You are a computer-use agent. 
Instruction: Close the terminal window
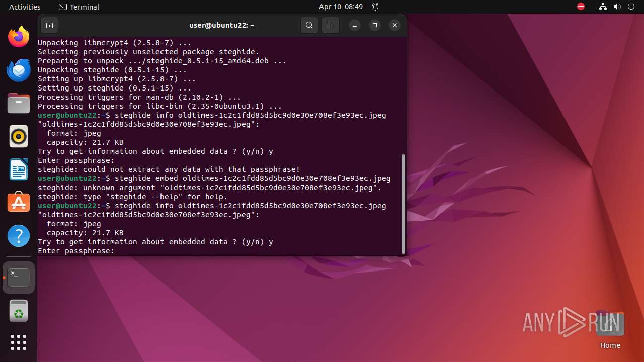click(x=395, y=25)
